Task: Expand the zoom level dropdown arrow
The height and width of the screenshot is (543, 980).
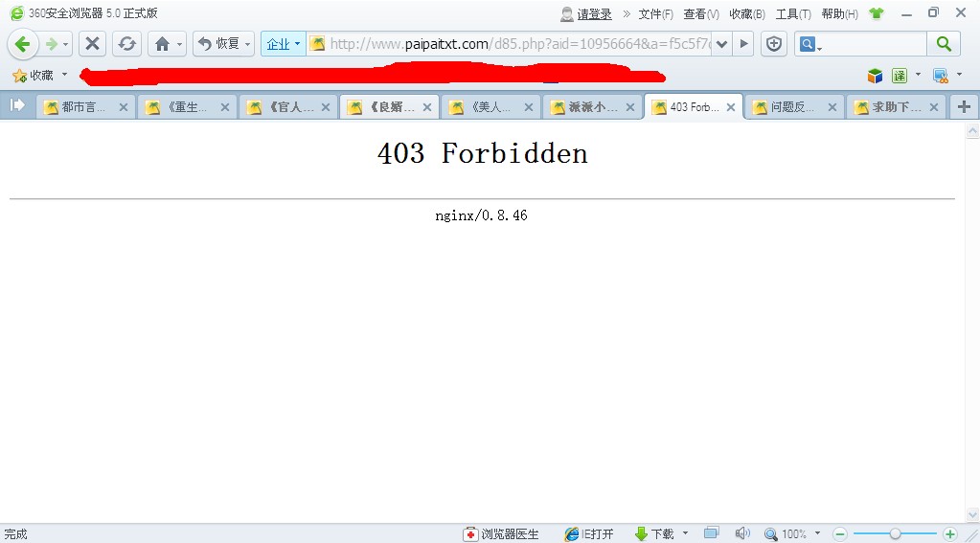Action: tap(817, 533)
